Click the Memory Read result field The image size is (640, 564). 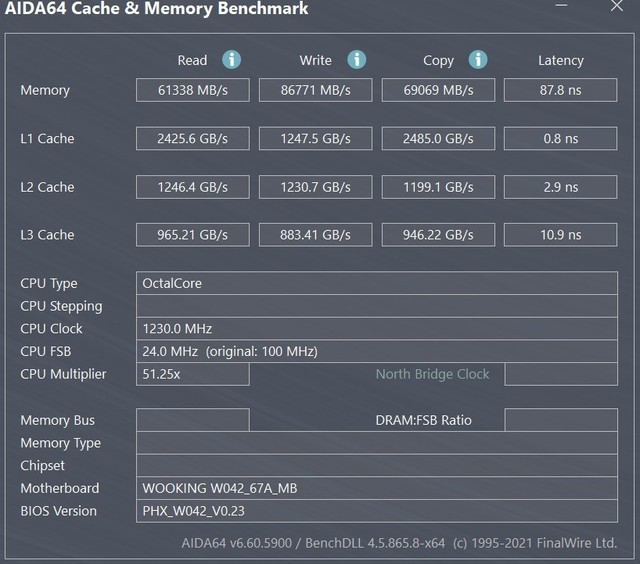[x=193, y=90]
